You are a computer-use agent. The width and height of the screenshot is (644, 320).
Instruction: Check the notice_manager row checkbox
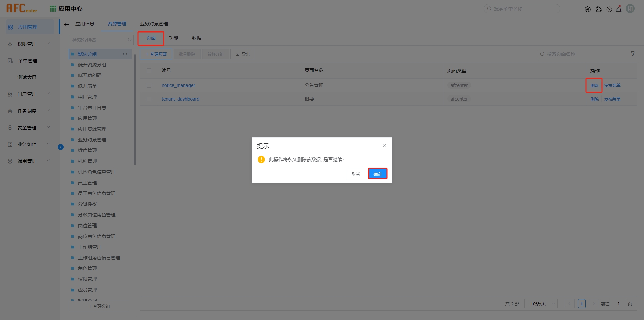click(149, 85)
